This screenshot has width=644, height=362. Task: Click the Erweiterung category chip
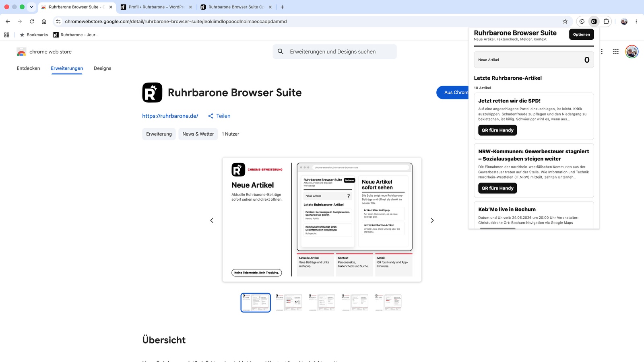[159, 134]
